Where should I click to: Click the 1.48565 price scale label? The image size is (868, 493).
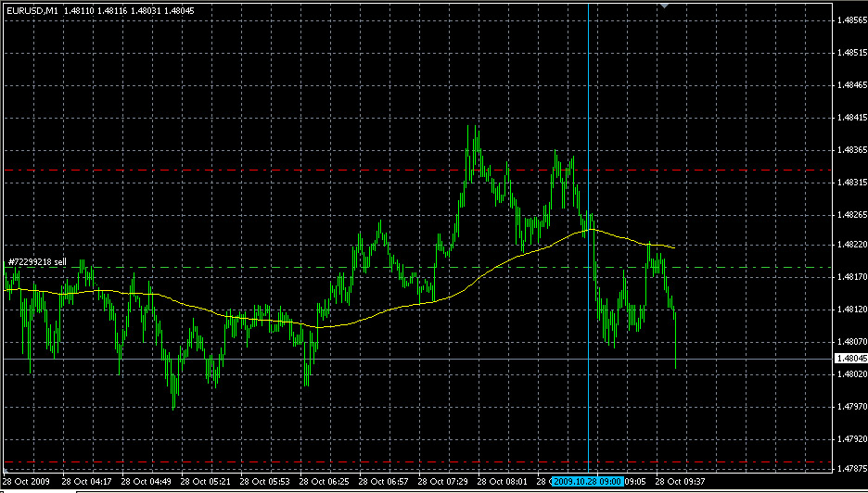(x=850, y=19)
